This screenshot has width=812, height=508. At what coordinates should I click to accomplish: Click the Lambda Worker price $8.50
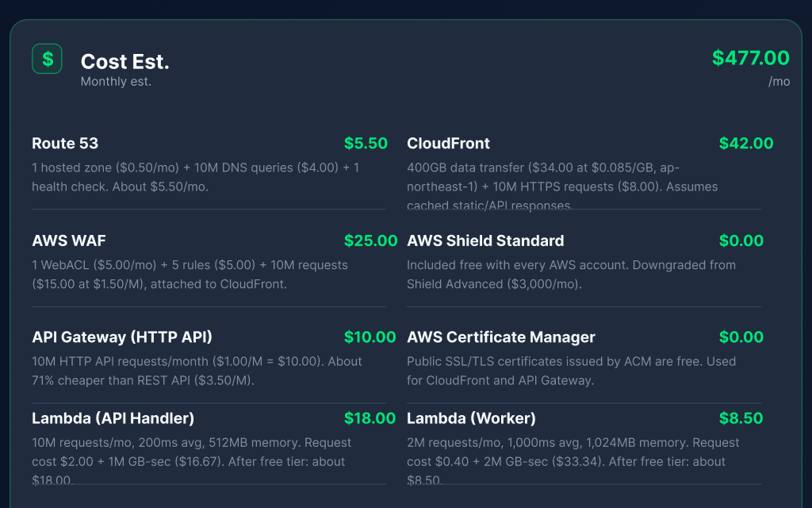pos(741,418)
